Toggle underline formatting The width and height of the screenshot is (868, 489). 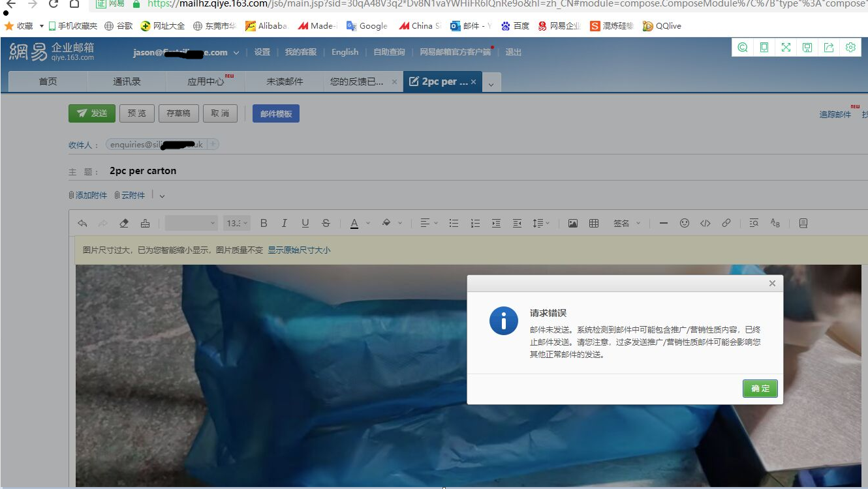[x=305, y=223]
